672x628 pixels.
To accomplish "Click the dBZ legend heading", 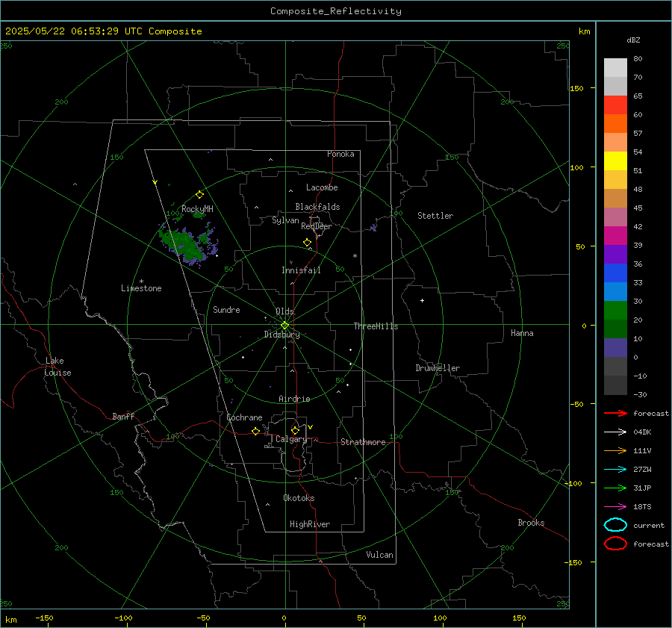I will click(633, 40).
